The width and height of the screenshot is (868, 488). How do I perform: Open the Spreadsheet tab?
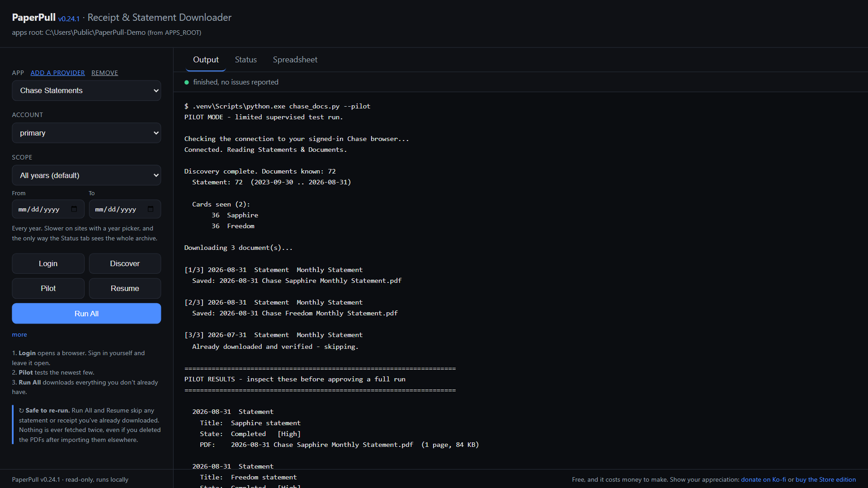point(295,60)
